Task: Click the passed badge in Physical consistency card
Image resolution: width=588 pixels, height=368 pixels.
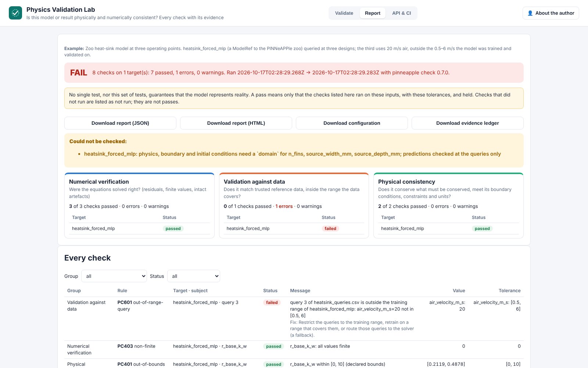Action: (482, 229)
